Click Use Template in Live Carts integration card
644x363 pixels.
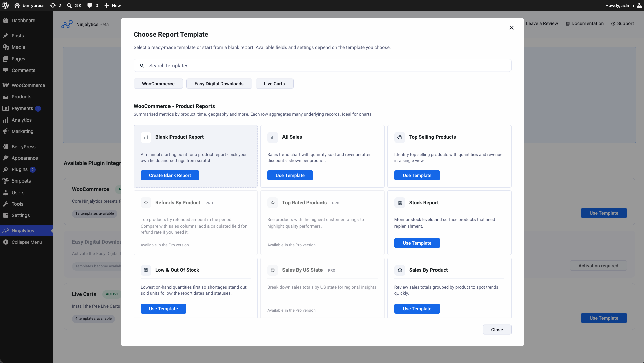coord(604,318)
